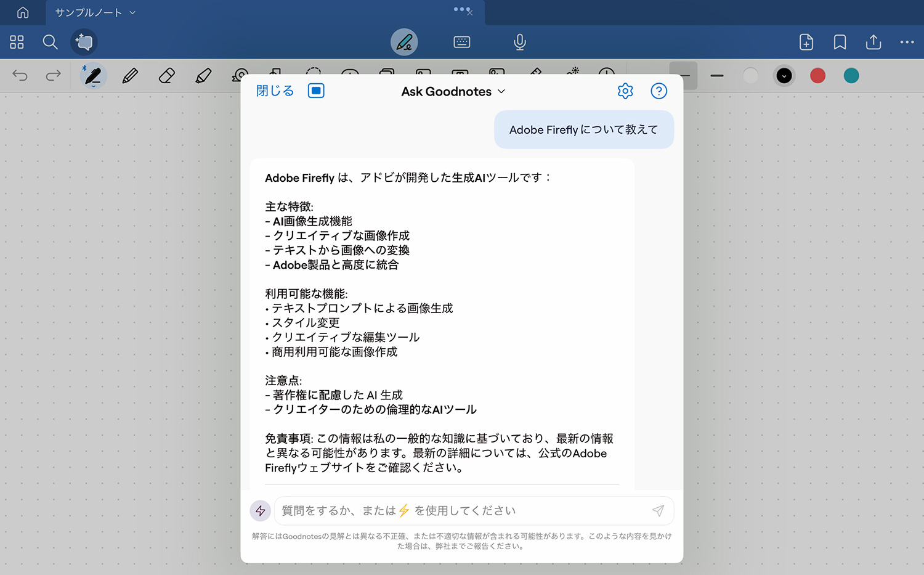Pick the red color swatch

click(817, 76)
